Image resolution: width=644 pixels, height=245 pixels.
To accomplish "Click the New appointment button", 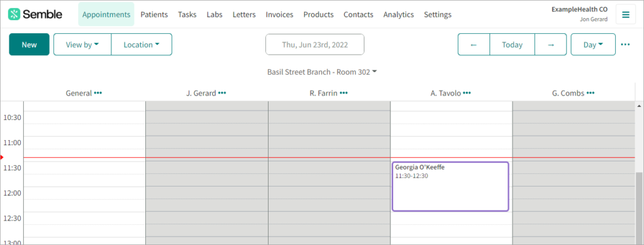I will click(29, 45).
